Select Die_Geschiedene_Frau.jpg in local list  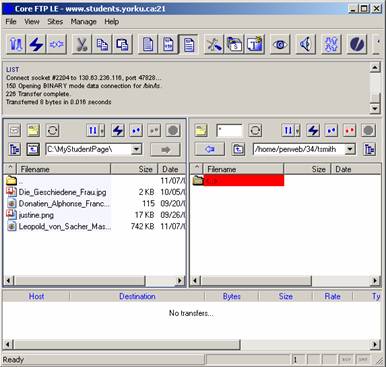point(62,192)
